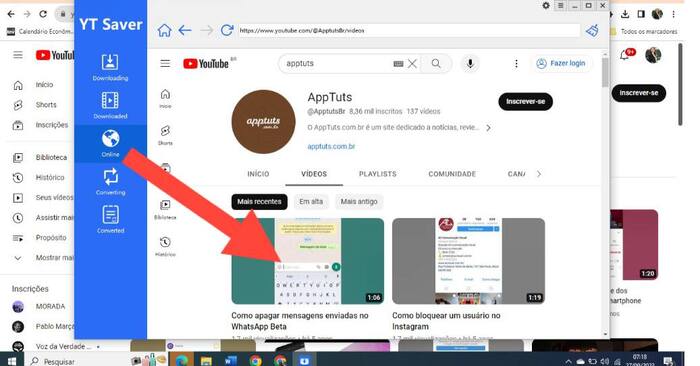Start voice search with the microphone icon

[470, 64]
